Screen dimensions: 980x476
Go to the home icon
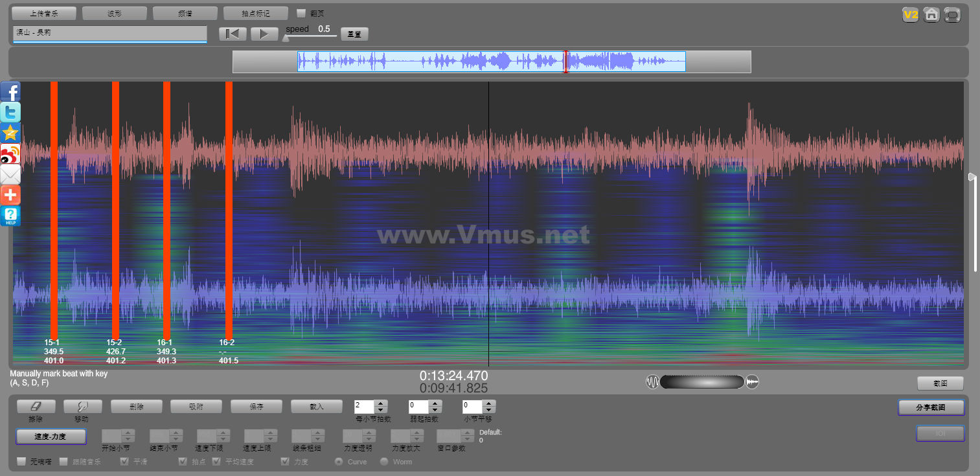931,14
